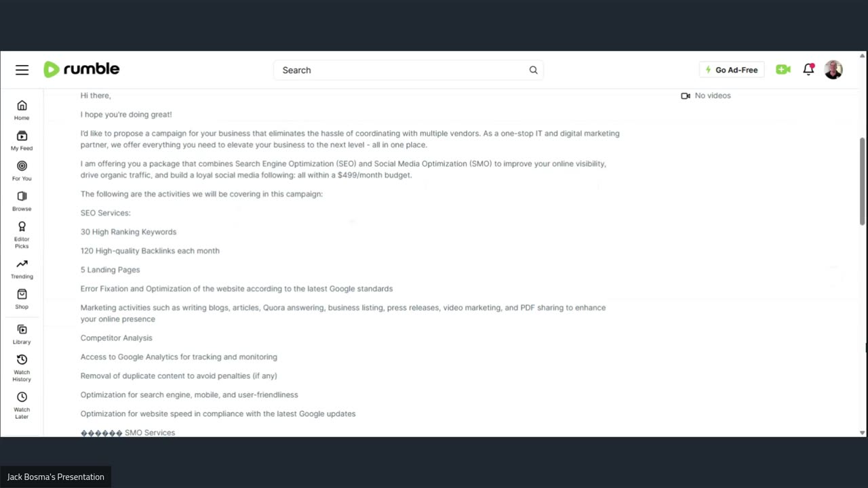Click the search magnifier icon
Screen dimensions: 868x488
533,70
